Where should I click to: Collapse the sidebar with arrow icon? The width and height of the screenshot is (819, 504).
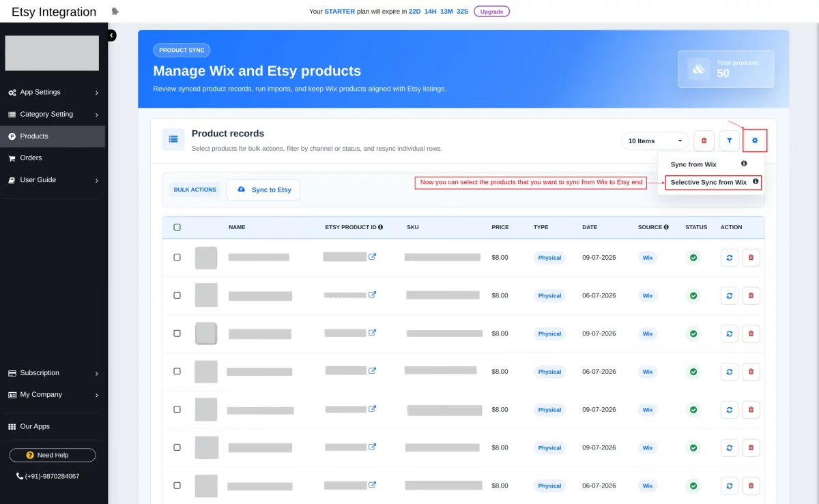pos(111,35)
